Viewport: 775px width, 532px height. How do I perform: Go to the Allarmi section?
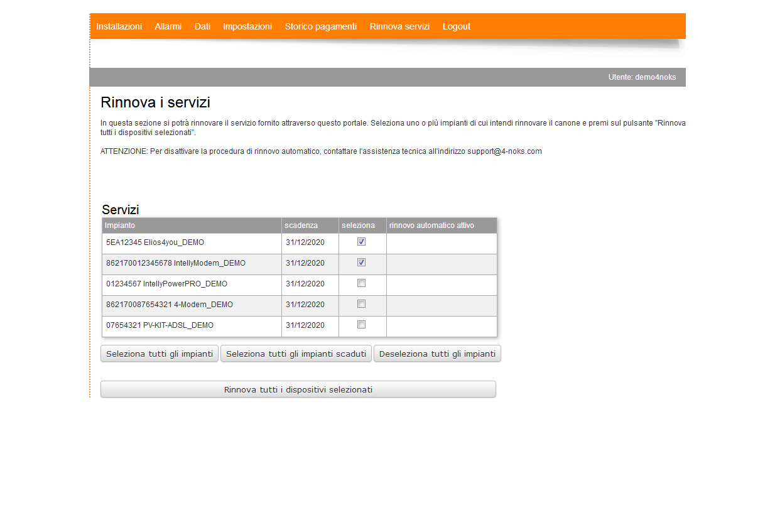coord(168,26)
